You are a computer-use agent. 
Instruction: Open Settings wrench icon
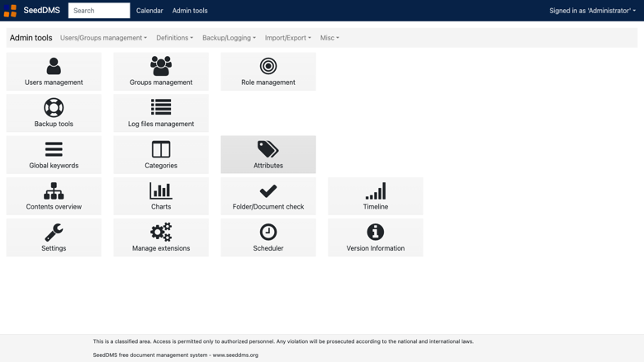(54, 233)
